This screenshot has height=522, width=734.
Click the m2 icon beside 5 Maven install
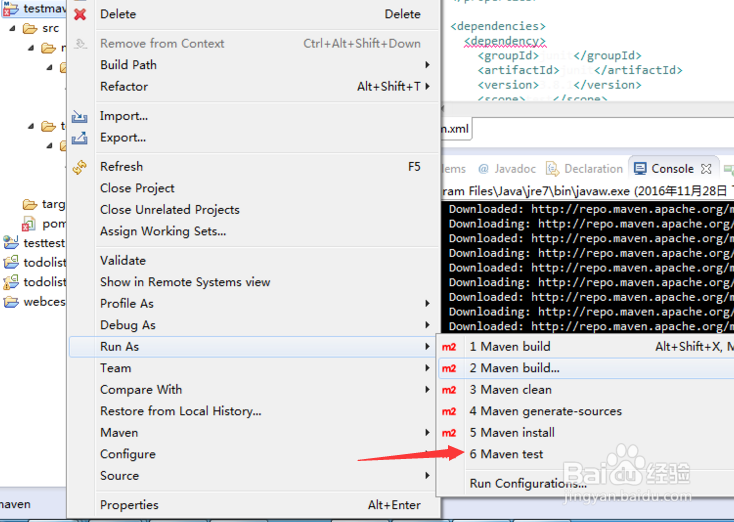click(449, 433)
